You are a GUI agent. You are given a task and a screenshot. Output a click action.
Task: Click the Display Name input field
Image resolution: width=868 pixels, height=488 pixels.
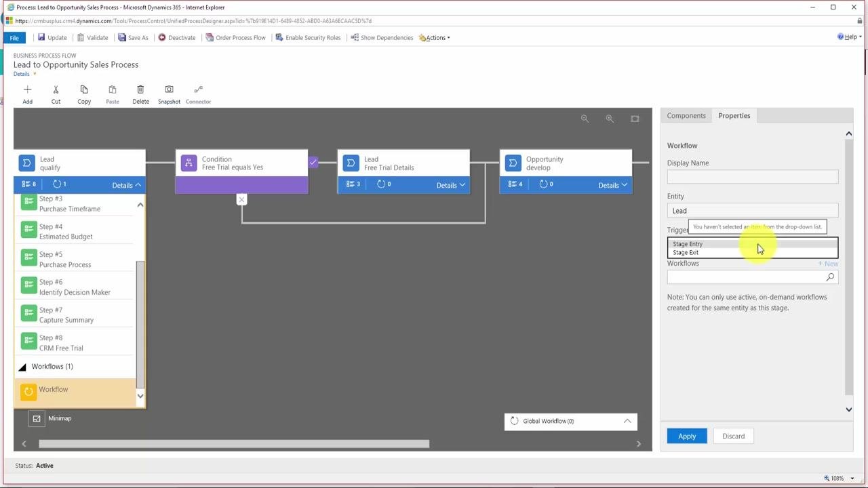753,177
